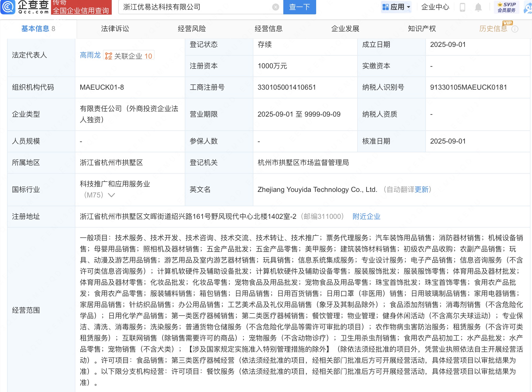This screenshot has width=532, height=392.
Task: Open 企业中心 link
Action: pyautogui.click(x=435, y=7)
